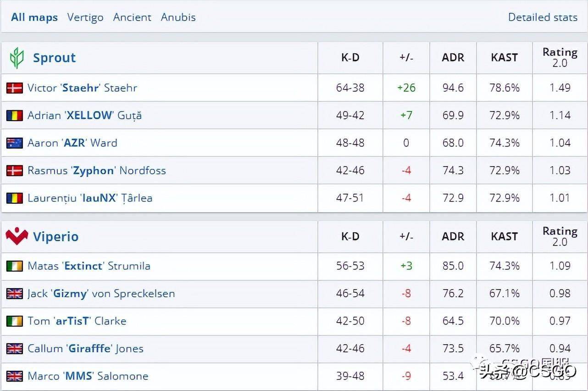Screen dimensions: 588x391
Task: Open Rasmus 'Zyphon' Nordfoss profile
Action: (x=97, y=170)
